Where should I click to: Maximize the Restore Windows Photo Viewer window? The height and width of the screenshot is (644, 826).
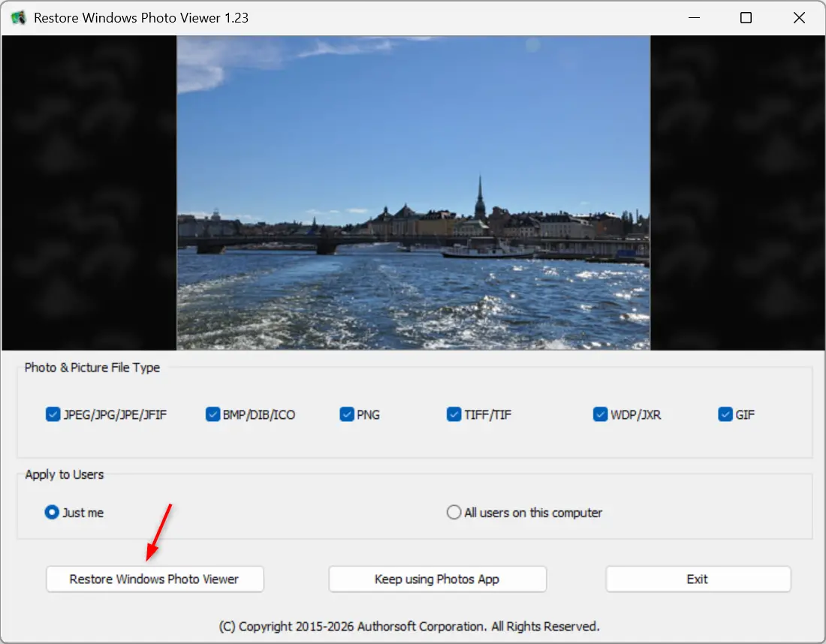(x=746, y=18)
